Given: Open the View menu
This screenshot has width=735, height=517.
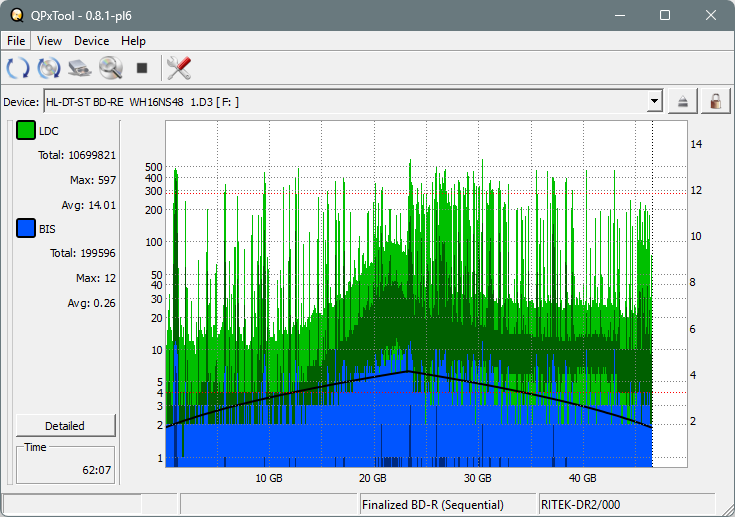Looking at the screenshot, I should pyautogui.click(x=49, y=41).
